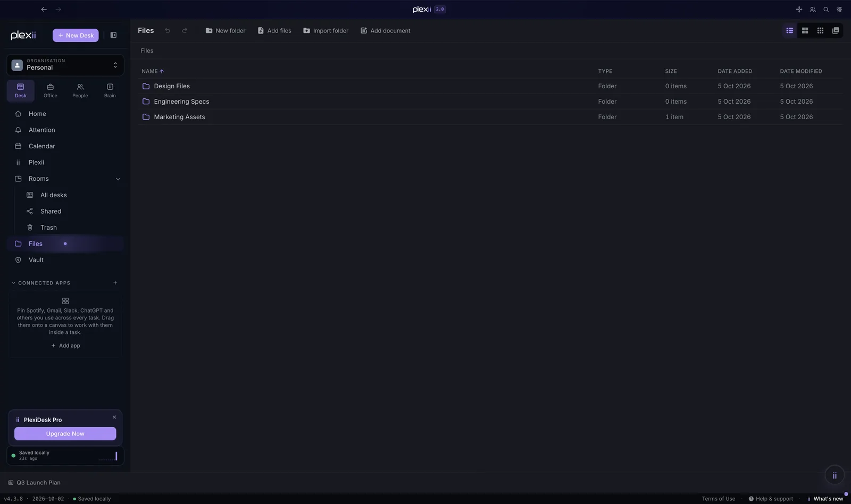The width and height of the screenshot is (851, 504).
Task: Click the undo icon beside Files
Action: coord(168,31)
